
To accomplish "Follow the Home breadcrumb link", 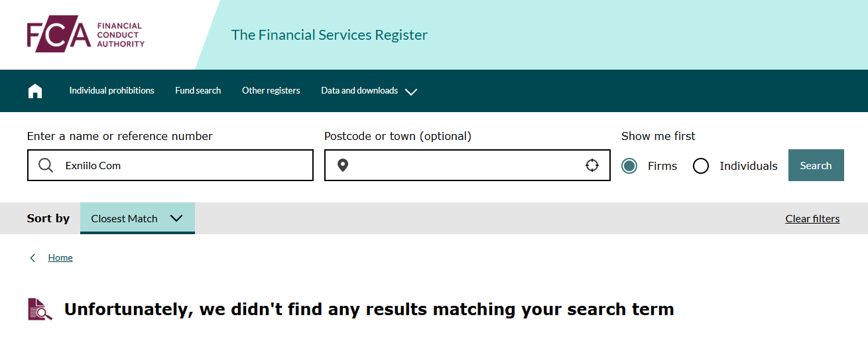I will pyautogui.click(x=60, y=258).
